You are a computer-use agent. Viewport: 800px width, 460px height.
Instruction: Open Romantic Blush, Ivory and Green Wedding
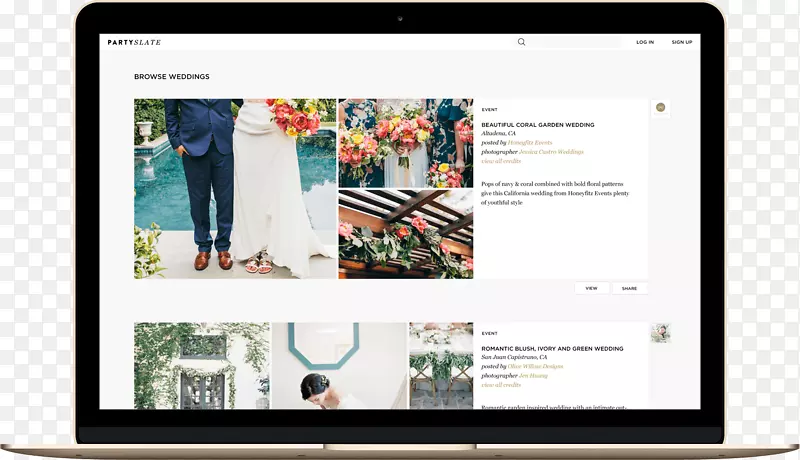pos(552,348)
